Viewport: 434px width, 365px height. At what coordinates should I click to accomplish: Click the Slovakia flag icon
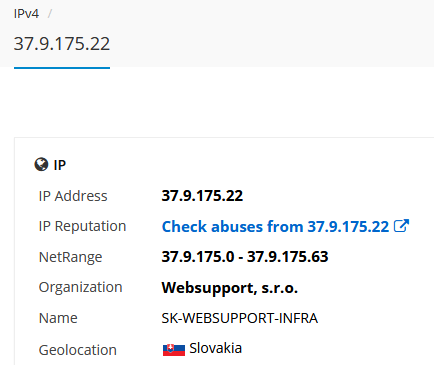pyautogui.click(x=174, y=350)
